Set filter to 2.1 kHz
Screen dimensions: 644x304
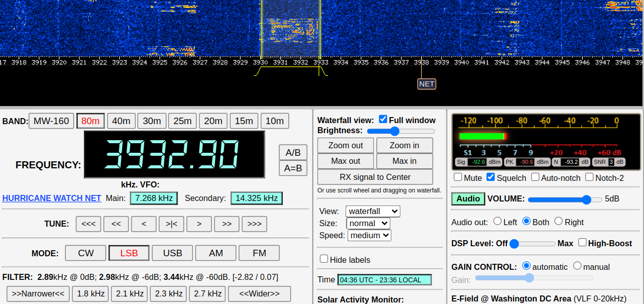tap(130, 293)
